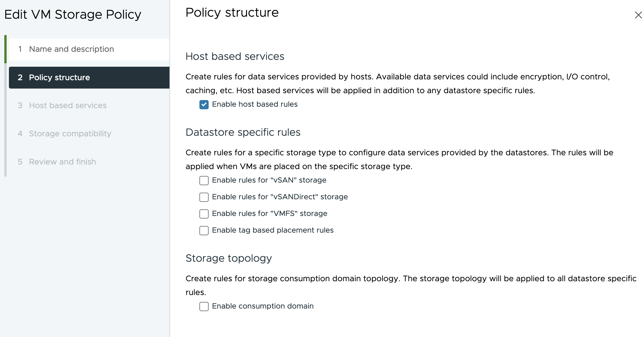644x337 pixels.
Task: Go to step 1 Name and description
Action: 71,49
